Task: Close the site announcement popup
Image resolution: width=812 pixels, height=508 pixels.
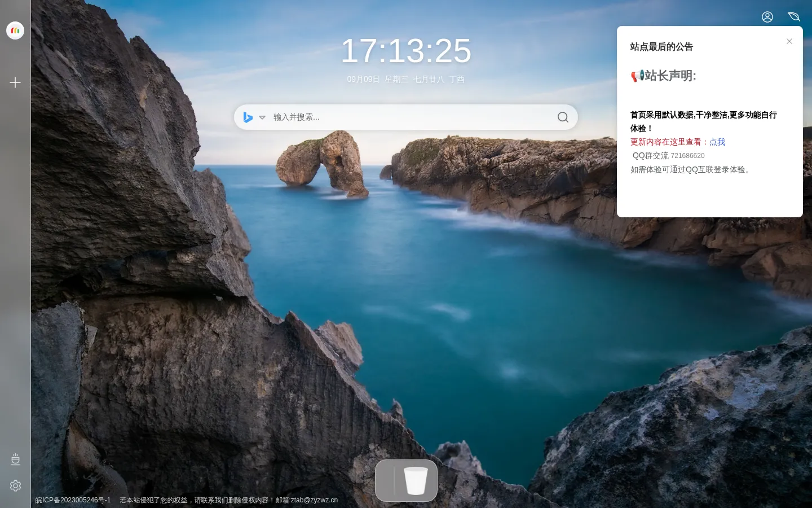Action: click(789, 41)
